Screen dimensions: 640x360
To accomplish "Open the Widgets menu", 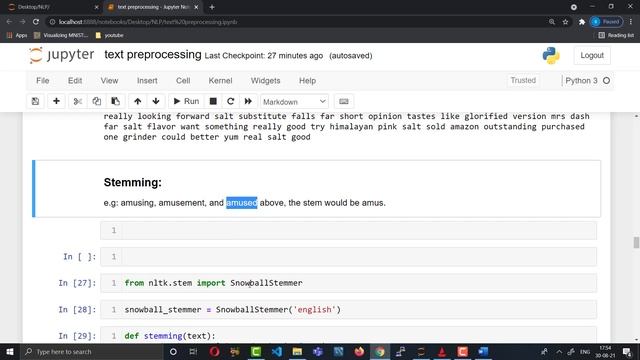I will 265,81.
